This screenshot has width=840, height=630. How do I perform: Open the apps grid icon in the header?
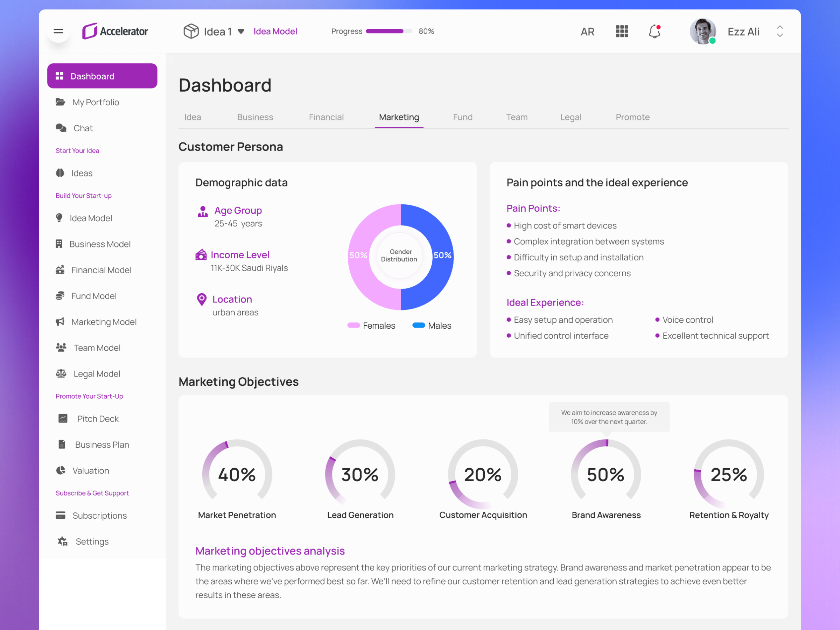click(x=622, y=31)
